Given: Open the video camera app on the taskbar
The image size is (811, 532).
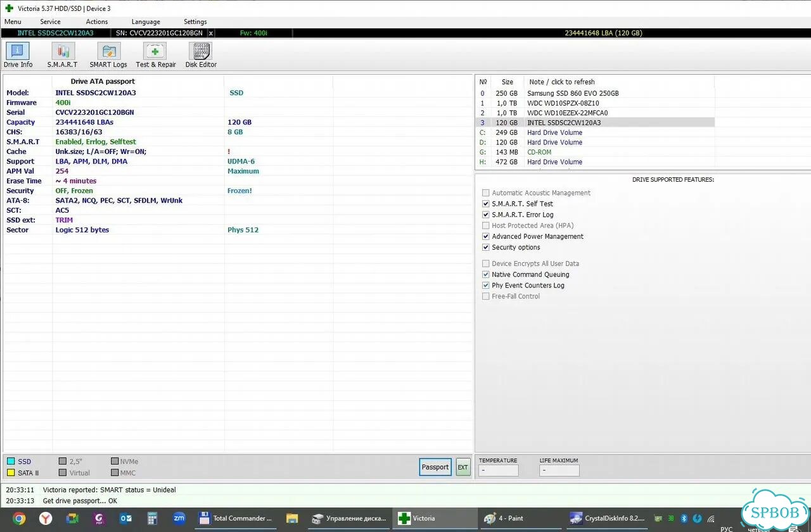Looking at the screenshot, I should pos(72,518).
